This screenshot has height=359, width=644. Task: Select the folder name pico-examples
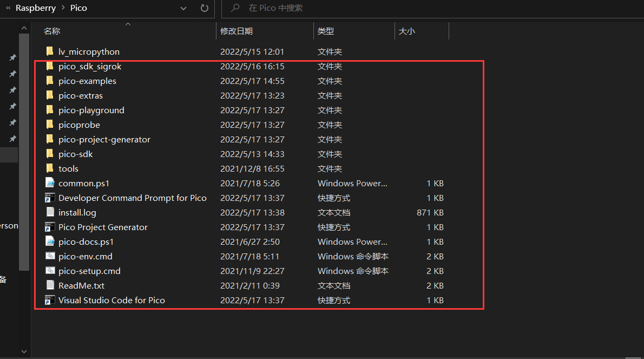(x=88, y=81)
